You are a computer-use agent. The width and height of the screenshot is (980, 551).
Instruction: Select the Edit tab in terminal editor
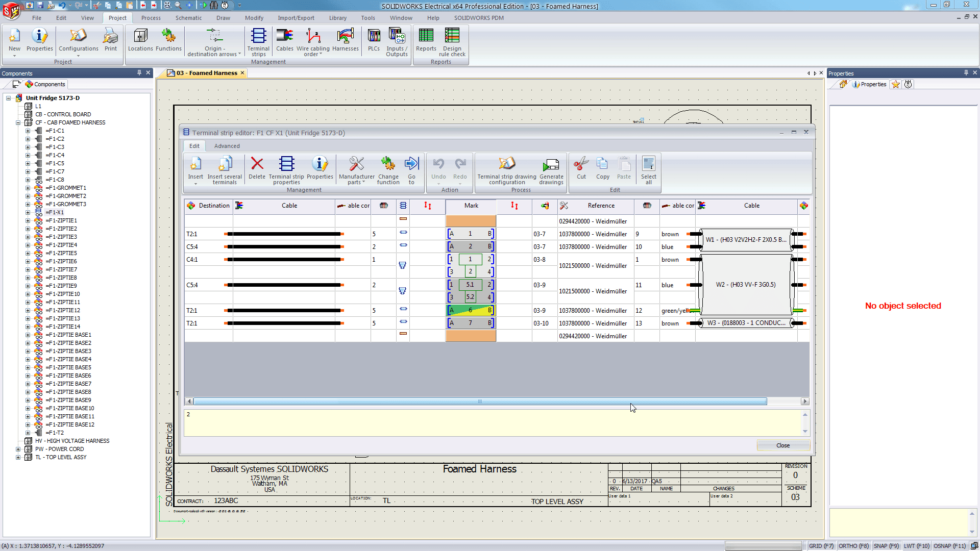click(x=194, y=146)
